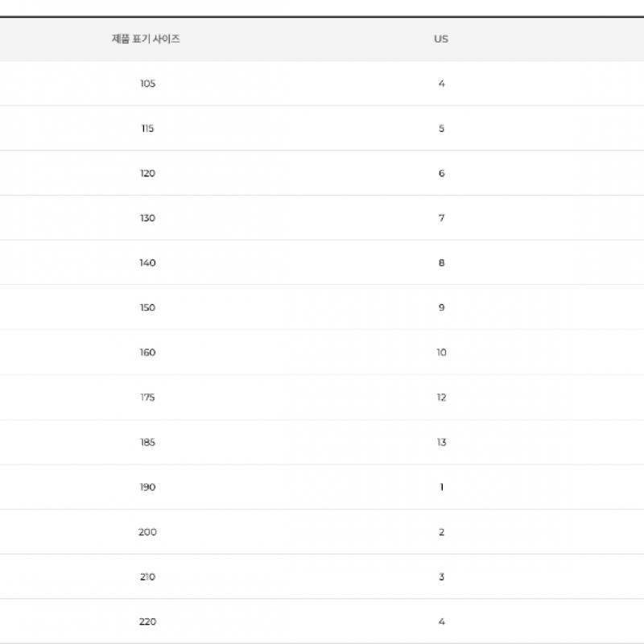Click the 210 size value
The image size is (644, 644).
[x=147, y=576]
